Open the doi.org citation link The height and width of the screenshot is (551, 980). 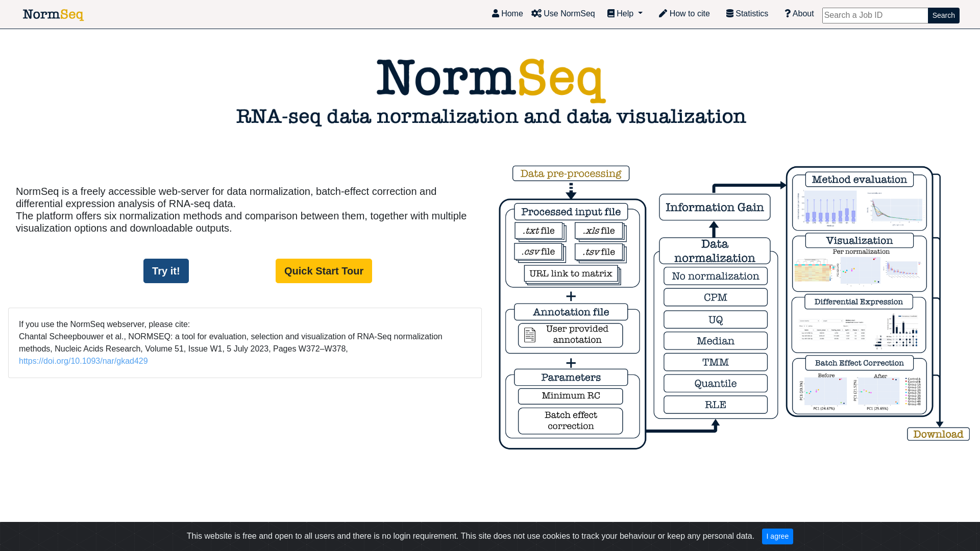coord(83,361)
